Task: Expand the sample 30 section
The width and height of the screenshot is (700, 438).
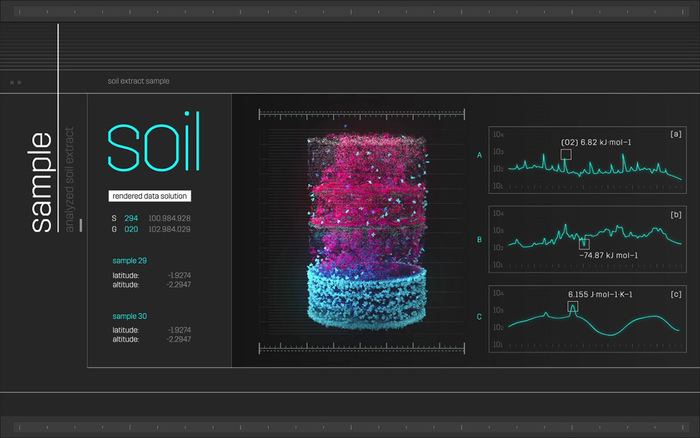Action: click(129, 316)
